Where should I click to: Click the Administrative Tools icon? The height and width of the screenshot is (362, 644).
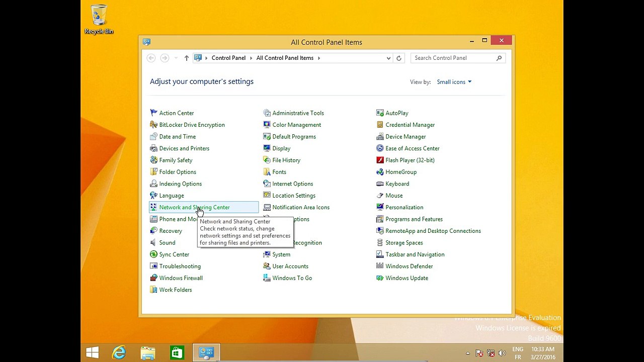pyautogui.click(x=267, y=113)
